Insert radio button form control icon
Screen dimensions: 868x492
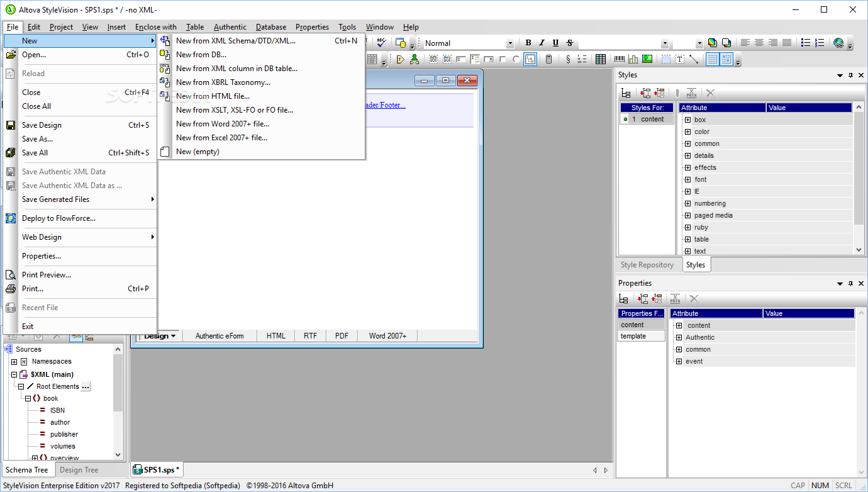[516, 59]
